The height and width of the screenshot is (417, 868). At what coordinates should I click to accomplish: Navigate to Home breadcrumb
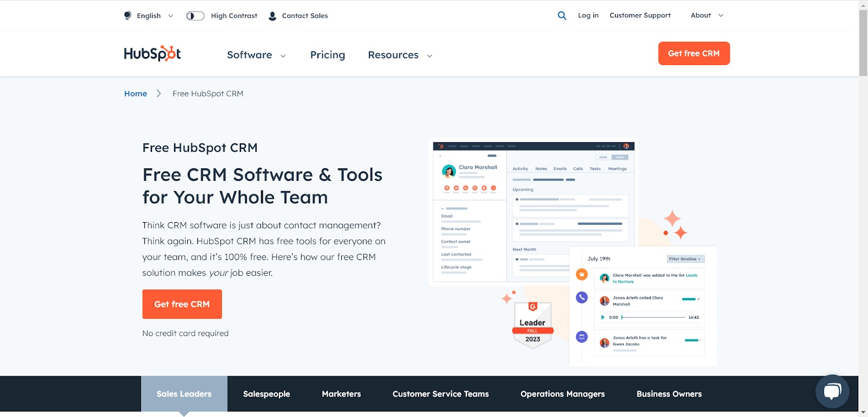(136, 93)
